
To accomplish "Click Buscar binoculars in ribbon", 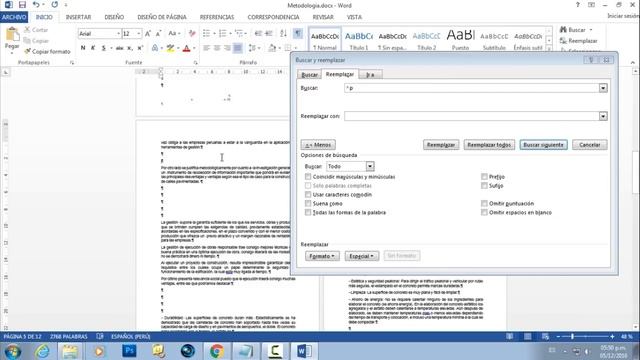I will click(x=573, y=30).
